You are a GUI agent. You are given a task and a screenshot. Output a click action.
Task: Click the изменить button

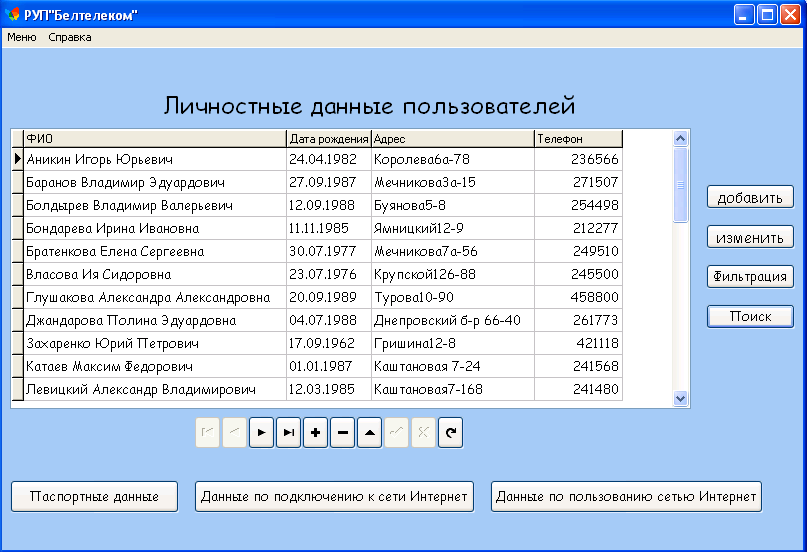750,237
